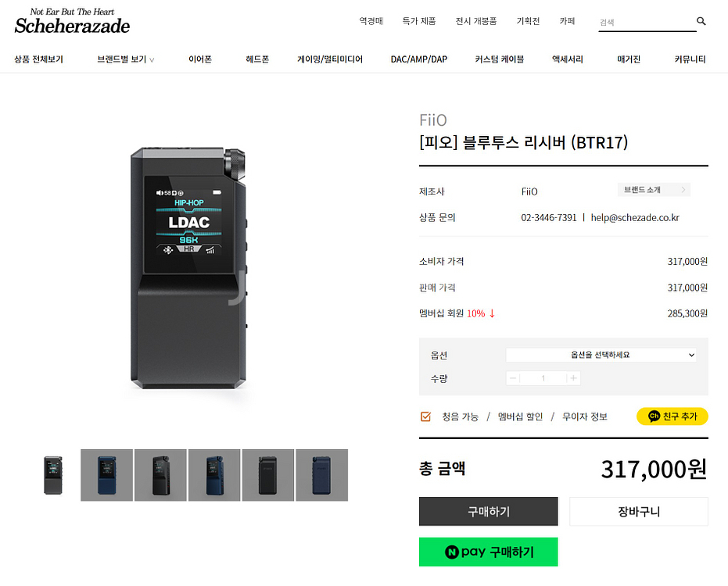
Task: Open the 특가 제품 link
Action: pyautogui.click(x=419, y=21)
